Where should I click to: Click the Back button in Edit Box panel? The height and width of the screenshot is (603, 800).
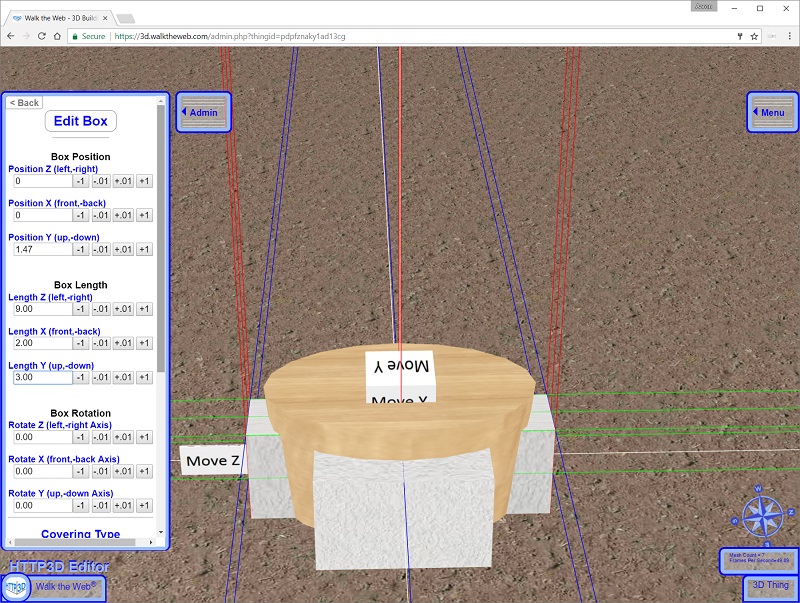(x=25, y=103)
